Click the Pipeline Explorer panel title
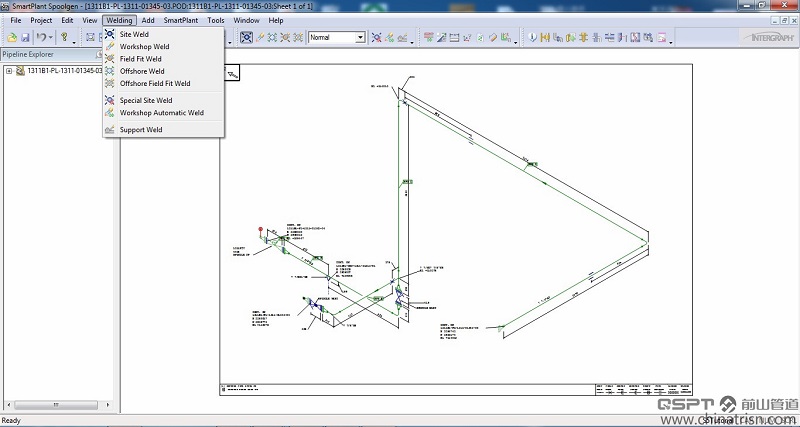The height and width of the screenshot is (427, 800). 28,54
